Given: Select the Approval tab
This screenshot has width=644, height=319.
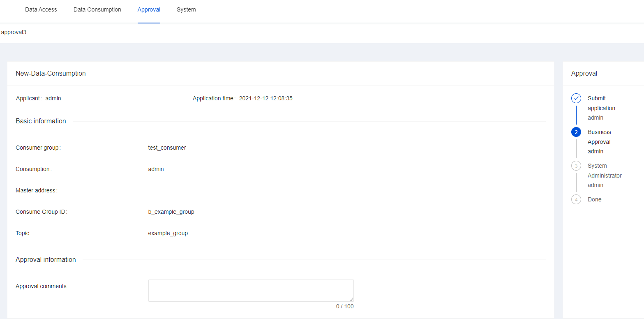Looking at the screenshot, I should [149, 9].
